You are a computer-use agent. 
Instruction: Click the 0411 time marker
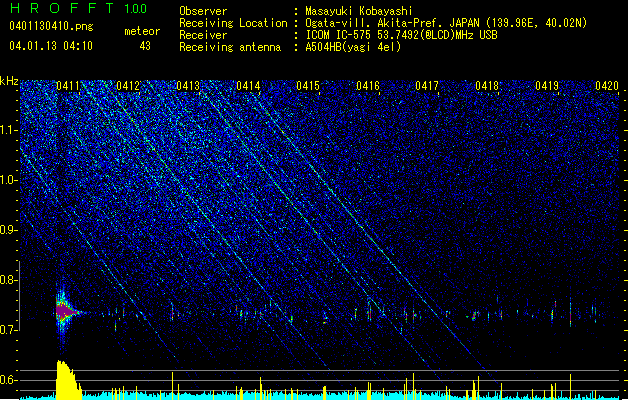(68, 86)
